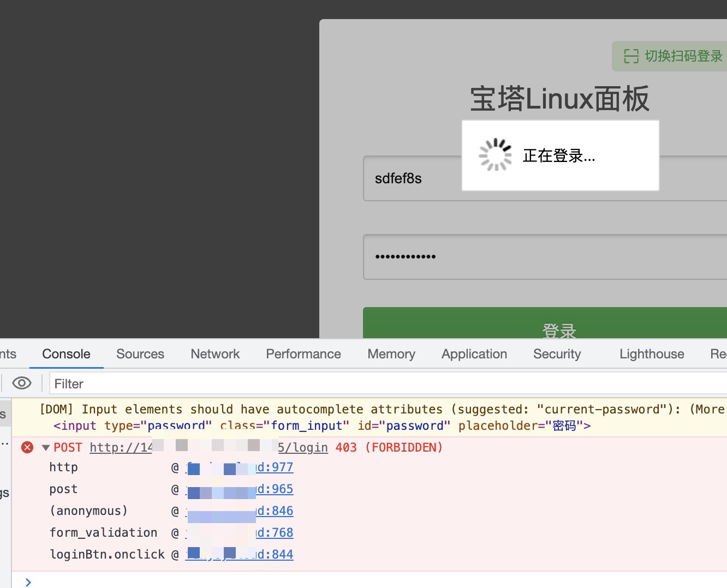The width and height of the screenshot is (727, 588).
Task: Click the 正在登录... loading message
Action: pos(559,156)
